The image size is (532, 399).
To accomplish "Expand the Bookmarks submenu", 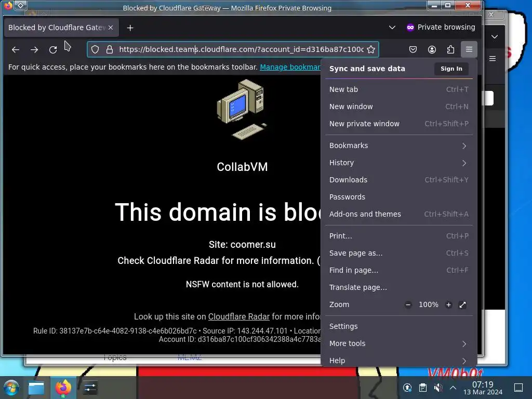I will pyautogui.click(x=398, y=145).
